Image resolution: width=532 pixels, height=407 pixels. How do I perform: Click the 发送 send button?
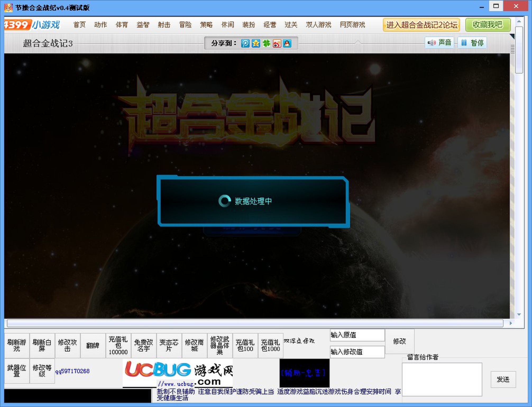coord(503,379)
